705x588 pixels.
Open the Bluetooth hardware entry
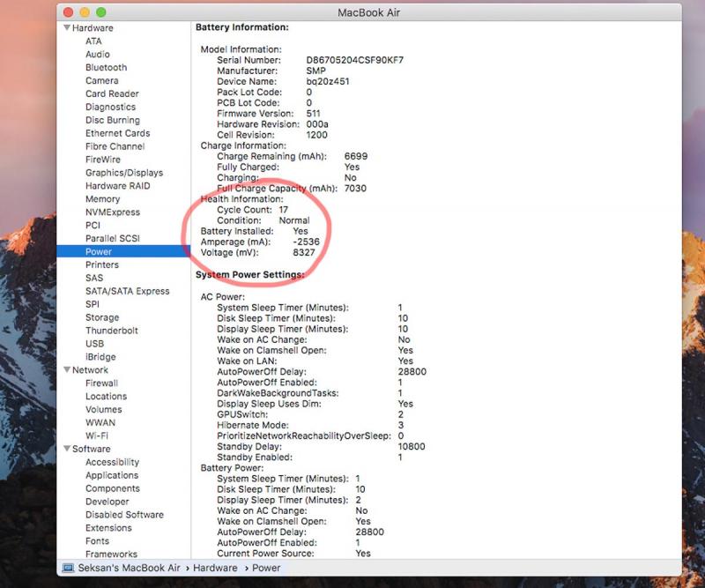pyautogui.click(x=106, y=68)
